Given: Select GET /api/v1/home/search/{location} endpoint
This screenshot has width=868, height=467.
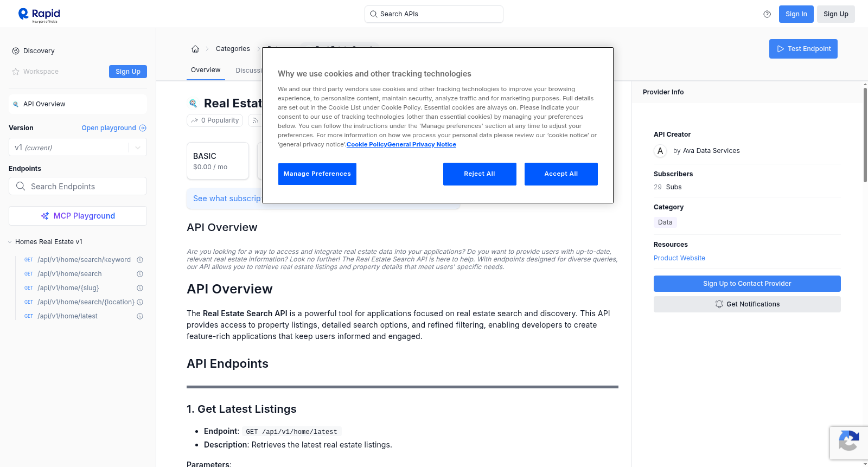Looking at the screenshot, I should tap(86, 302).
